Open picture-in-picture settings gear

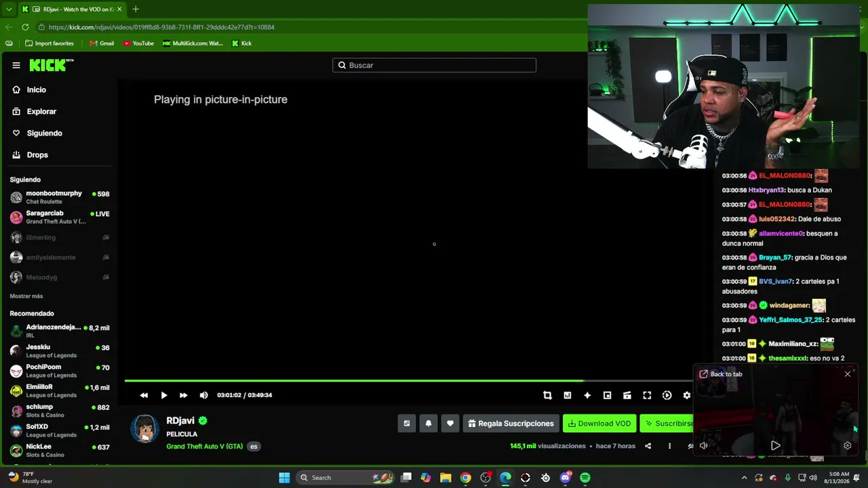tap(848, 446)
